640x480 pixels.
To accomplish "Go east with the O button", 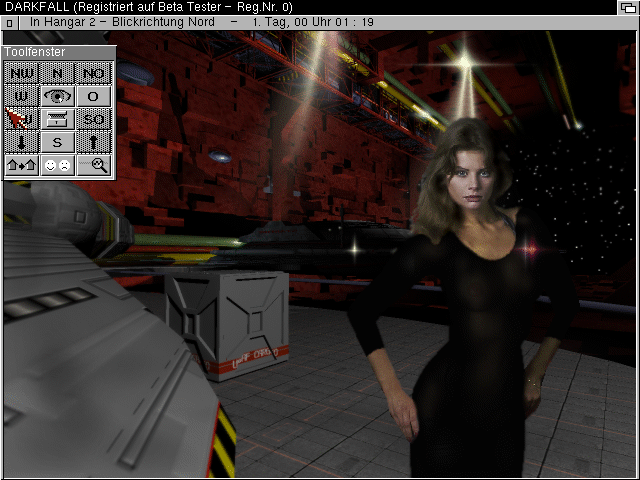I will pyautogui.click(x=93, y=96).
